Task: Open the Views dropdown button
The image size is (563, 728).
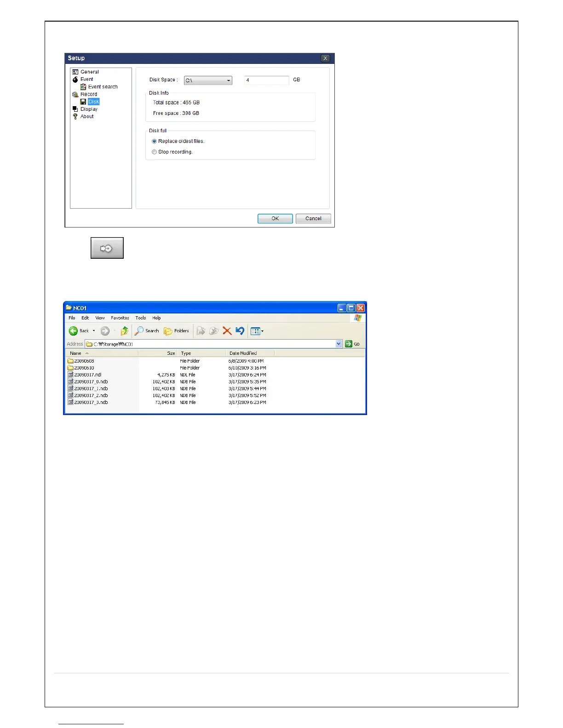Action: click(257, 331)
